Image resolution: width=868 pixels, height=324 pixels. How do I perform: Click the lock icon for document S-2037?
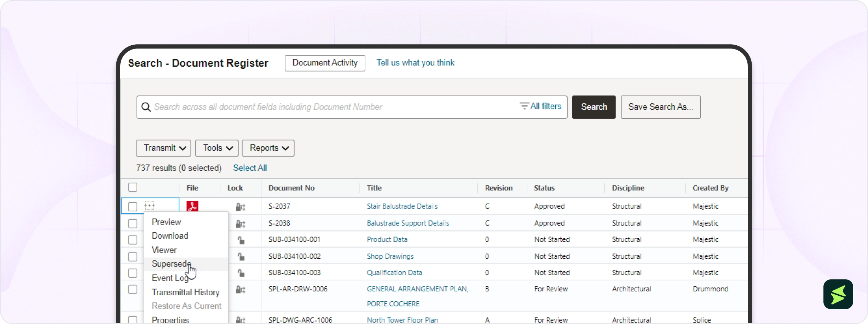tap(241, 207)
